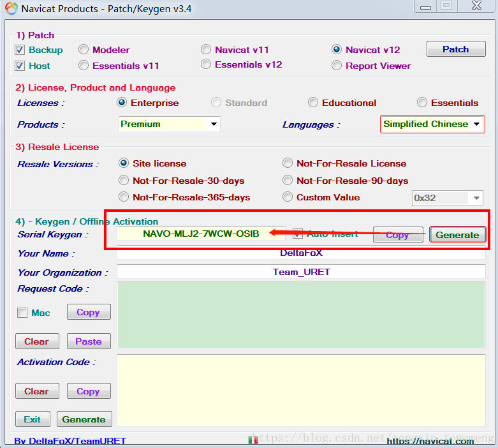Screen dimensions: 498x448
Task: Click inside the yellow Activation Code box
Action: (301, 391)
